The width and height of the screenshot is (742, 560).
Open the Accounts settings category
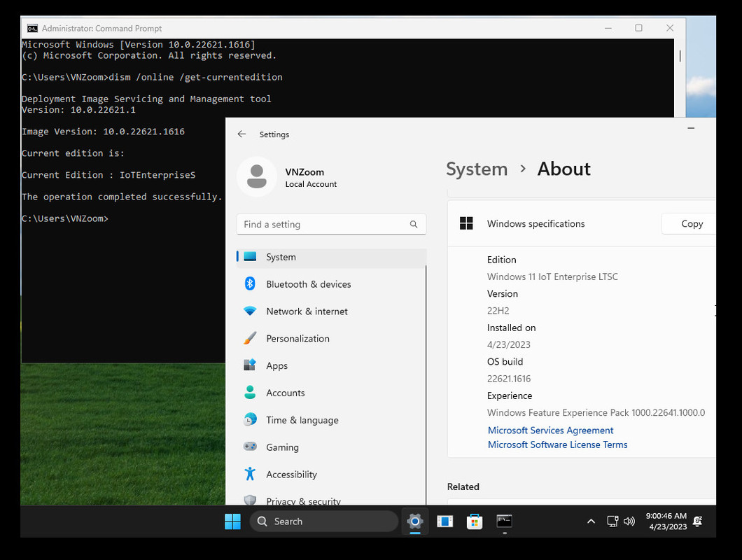(x=331, y=393)
